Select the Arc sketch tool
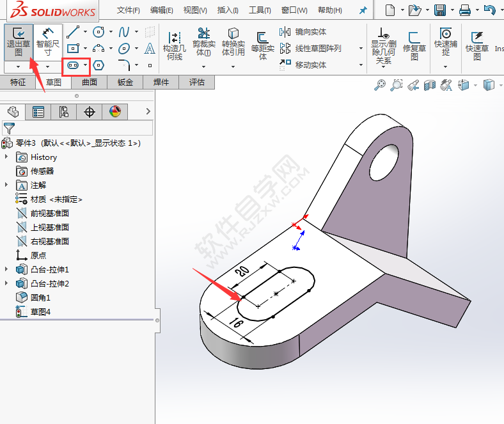 (98, 49)
